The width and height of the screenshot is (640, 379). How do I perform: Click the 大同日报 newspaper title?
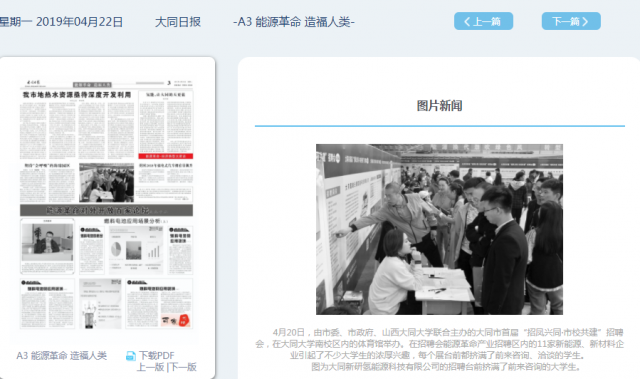click(x=178, y=22)
